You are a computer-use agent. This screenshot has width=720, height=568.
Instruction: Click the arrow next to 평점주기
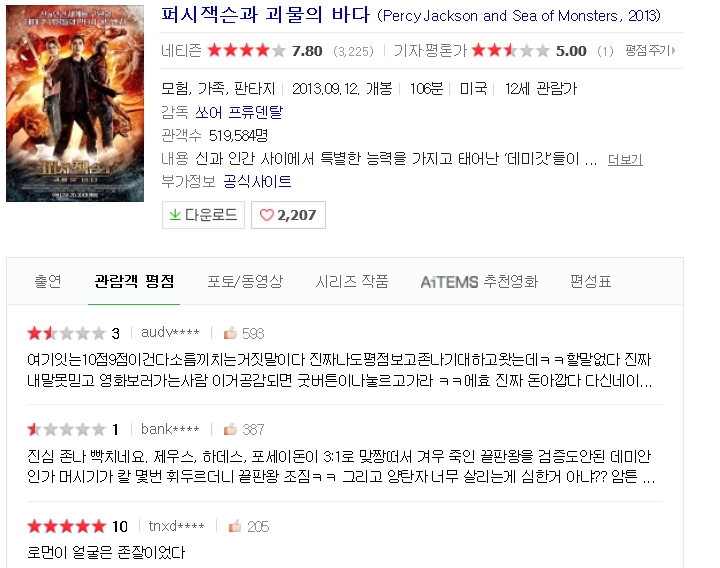(673, 51)
